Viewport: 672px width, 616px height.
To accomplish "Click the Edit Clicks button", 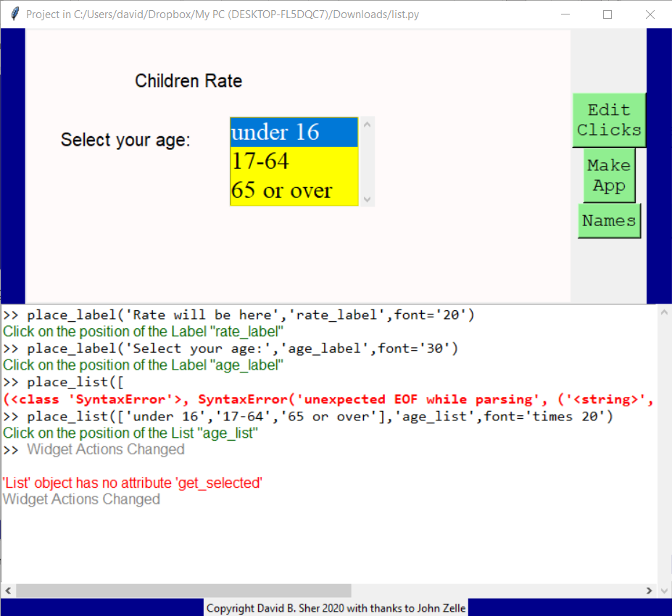I will [609, 120].
